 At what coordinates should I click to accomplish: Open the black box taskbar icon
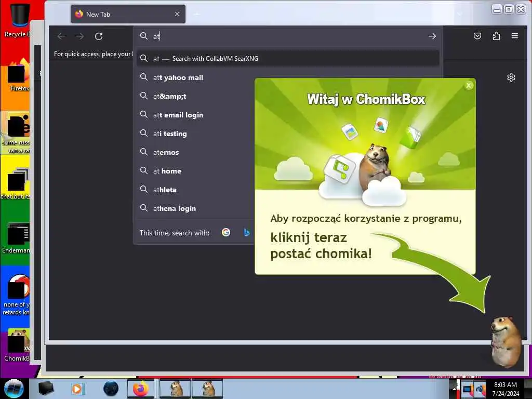coord(46,389)
